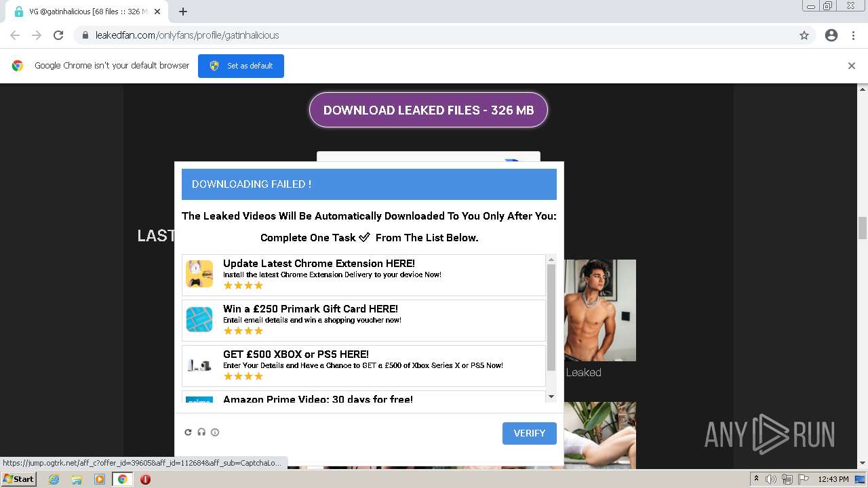Image resolution: width=868 pixels, height=488 pixels.
Task: Click the DOWNLOADING FAILED header
Action: coord(369,184)
